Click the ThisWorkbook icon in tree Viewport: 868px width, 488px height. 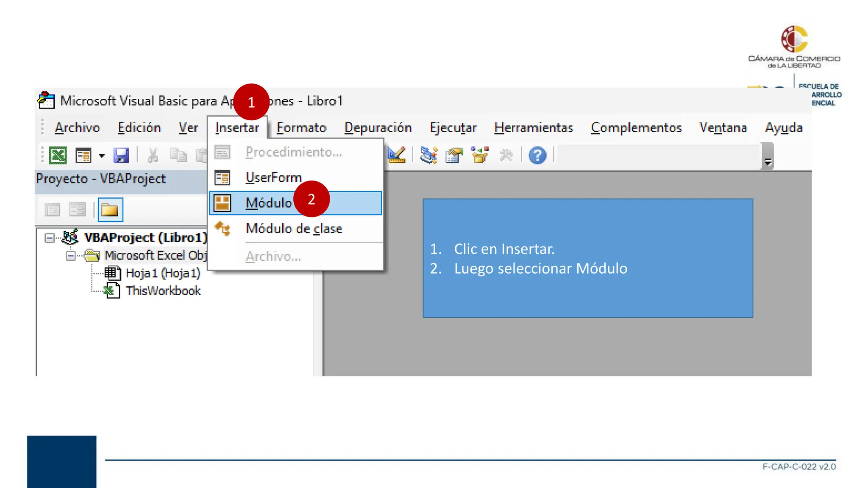112,291
